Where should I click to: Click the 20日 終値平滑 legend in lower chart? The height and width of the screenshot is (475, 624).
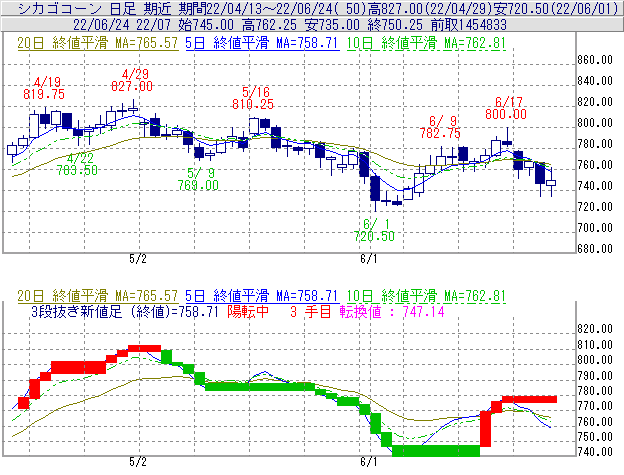(x=98, y=296)
